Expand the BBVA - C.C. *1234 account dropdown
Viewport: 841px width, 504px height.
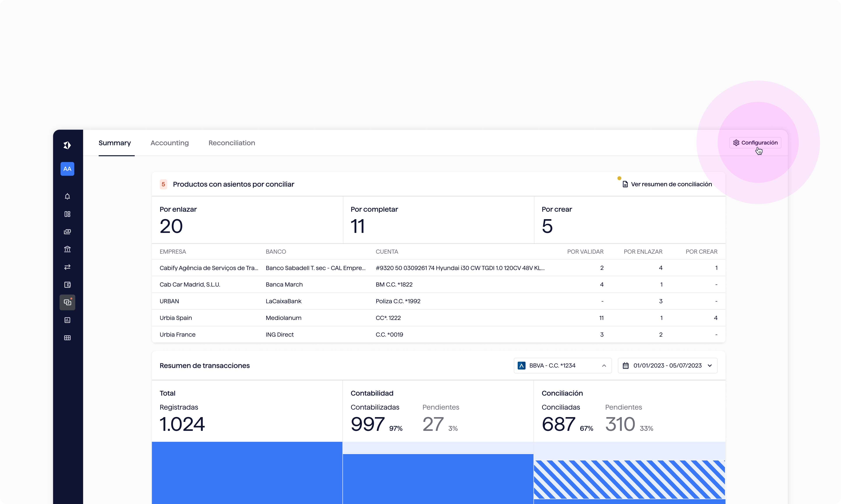pyautogui.click(x=562, y=365)
